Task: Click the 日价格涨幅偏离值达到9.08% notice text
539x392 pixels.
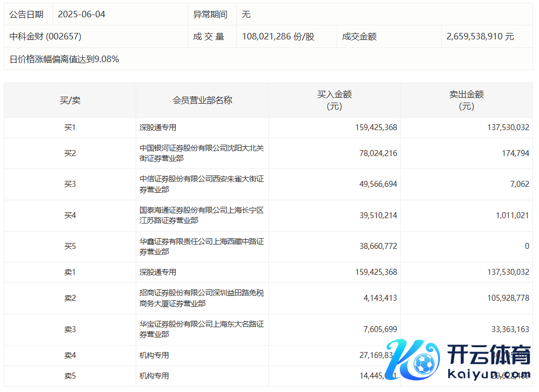Action: [x=64, y=59]
